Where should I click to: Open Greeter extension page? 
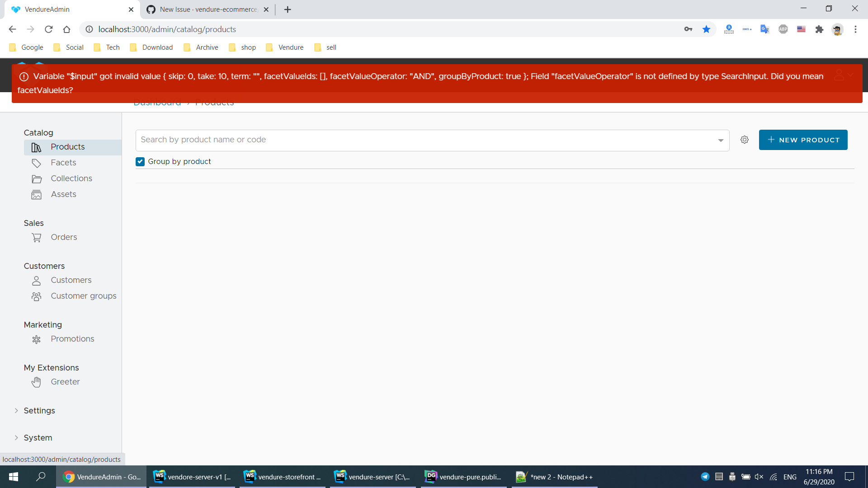[65, 382]
